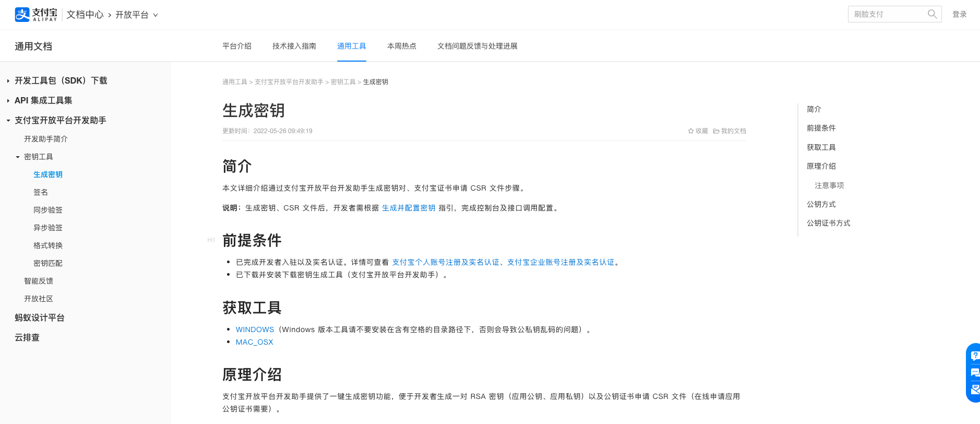980x424 pixels.
Task: Jump to 公钥方式 in page outline
Action: click(x=821, y=204)
